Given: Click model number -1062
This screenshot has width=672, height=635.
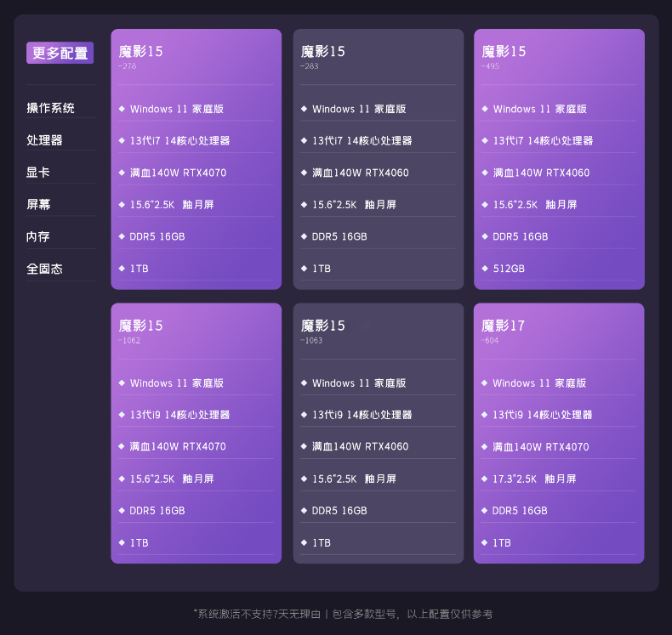Looking at the screenshot, I should (x=129, y=340).
